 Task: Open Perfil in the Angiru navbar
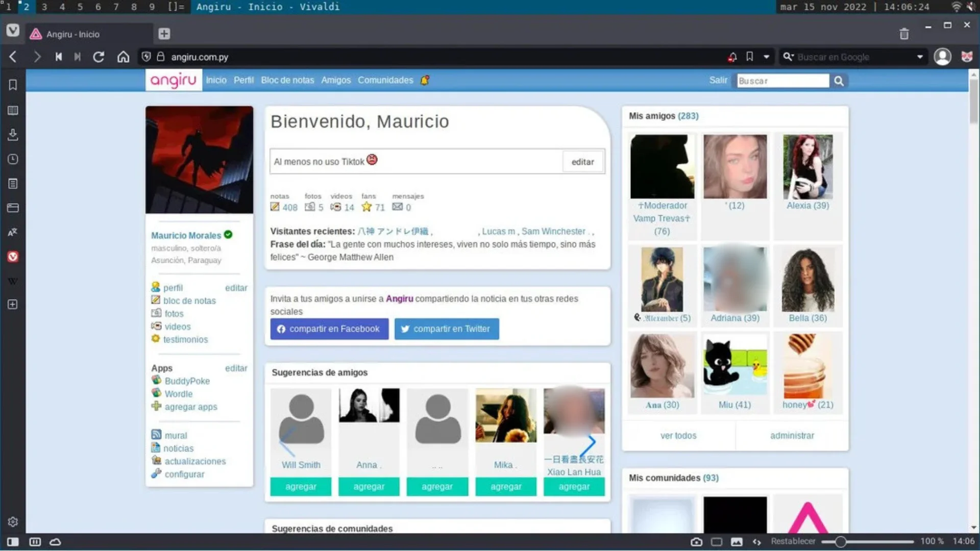(243, 80)
